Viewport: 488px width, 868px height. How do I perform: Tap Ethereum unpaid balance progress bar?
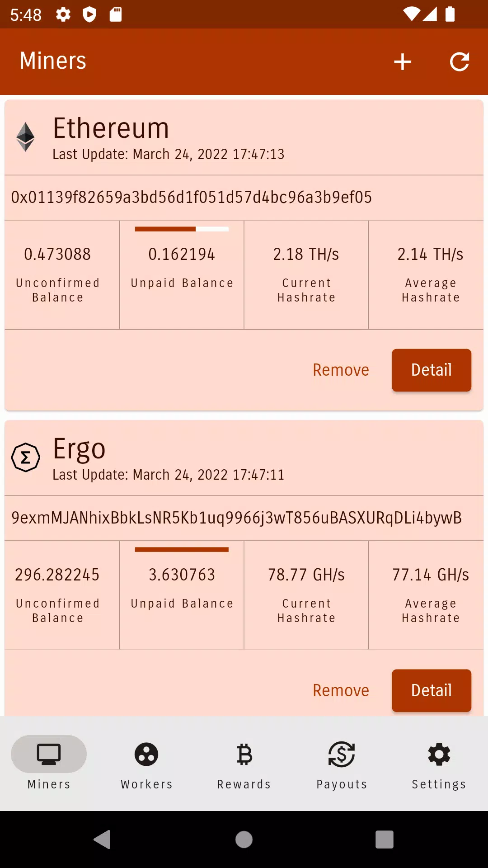(x=182, y=229)
